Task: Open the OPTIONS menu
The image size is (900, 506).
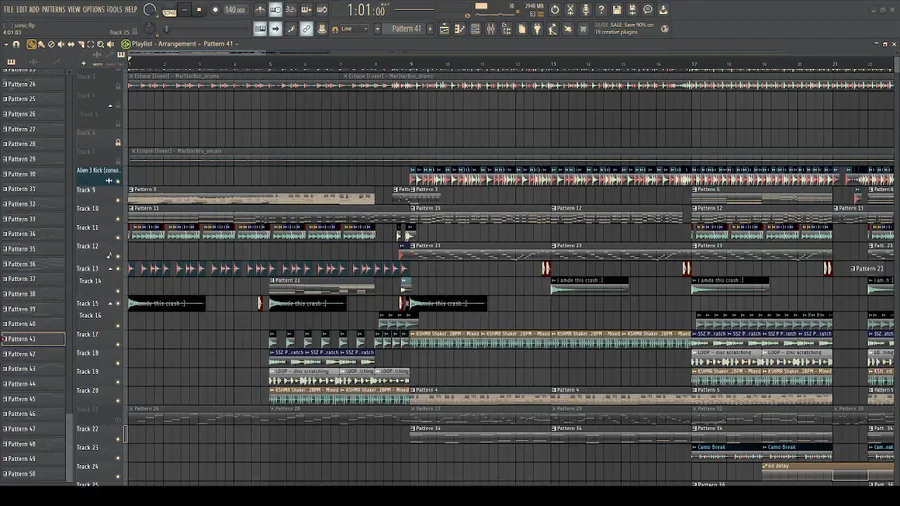Action: 94,10
